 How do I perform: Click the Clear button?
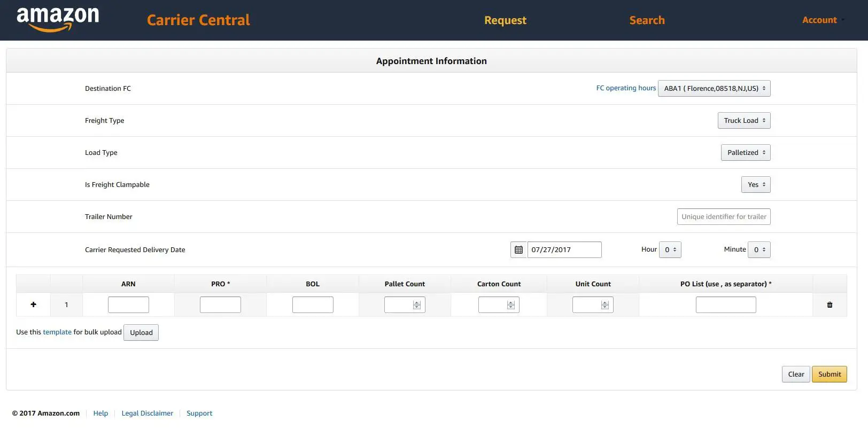(796, 374)
